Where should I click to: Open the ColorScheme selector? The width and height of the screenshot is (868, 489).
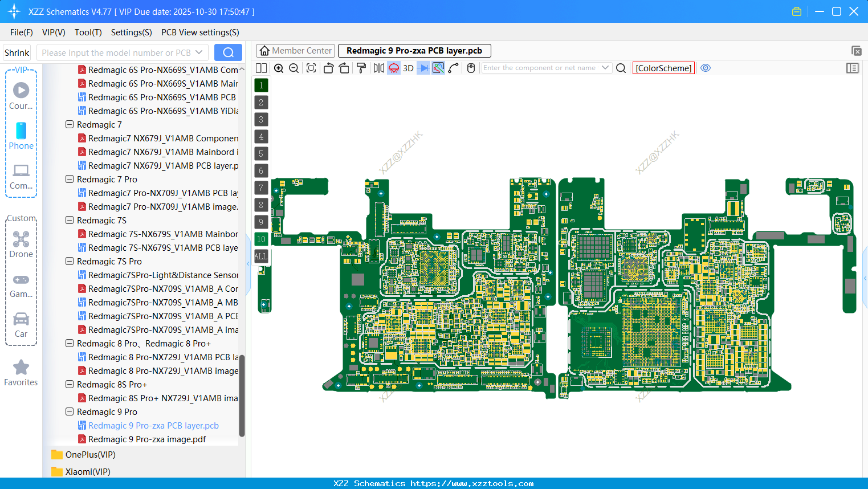pyautogui.click(x=663, y=68)
